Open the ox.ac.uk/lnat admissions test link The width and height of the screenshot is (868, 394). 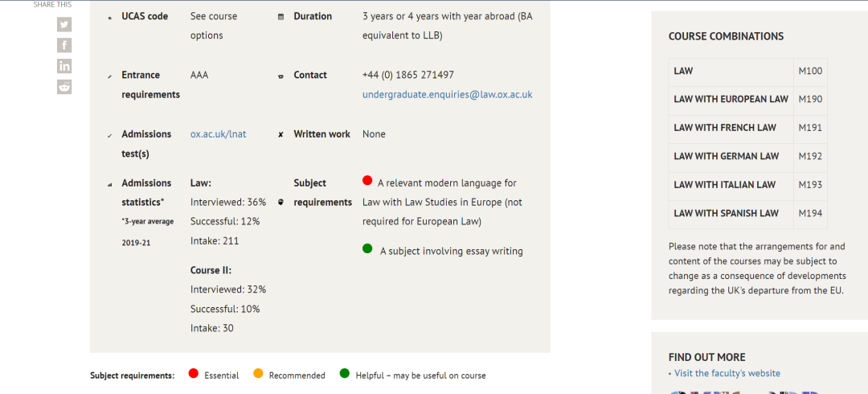[218, 134]
